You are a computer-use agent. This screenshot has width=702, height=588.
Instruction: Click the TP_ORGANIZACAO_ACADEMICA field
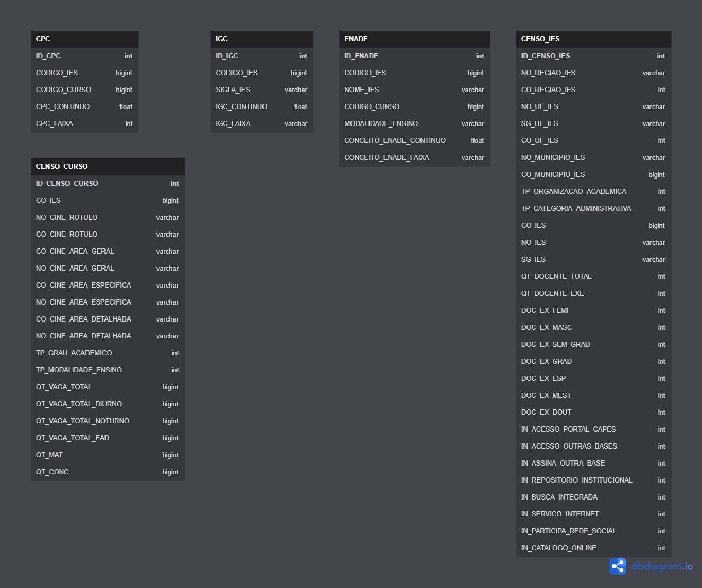[x=594, y=192]
